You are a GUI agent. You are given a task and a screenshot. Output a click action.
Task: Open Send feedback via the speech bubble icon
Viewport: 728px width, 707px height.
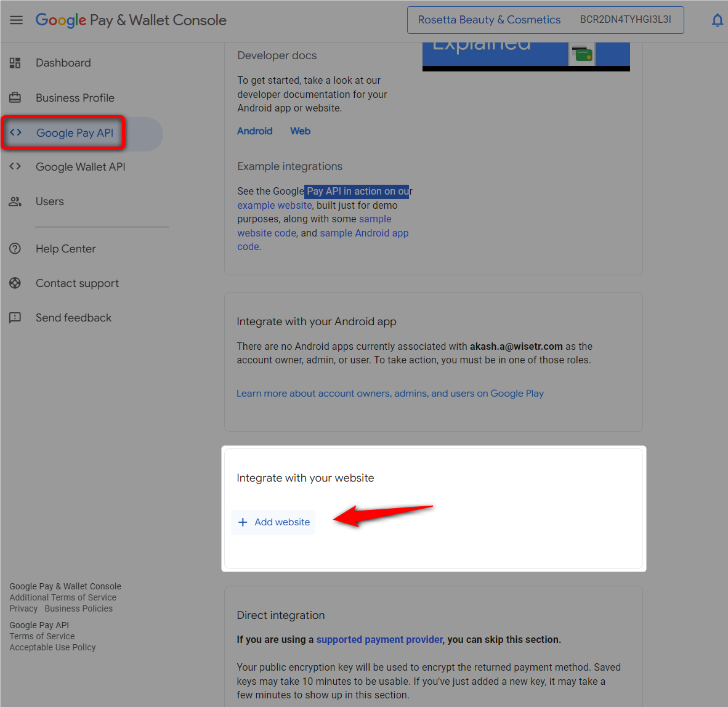tap(15, 317)
